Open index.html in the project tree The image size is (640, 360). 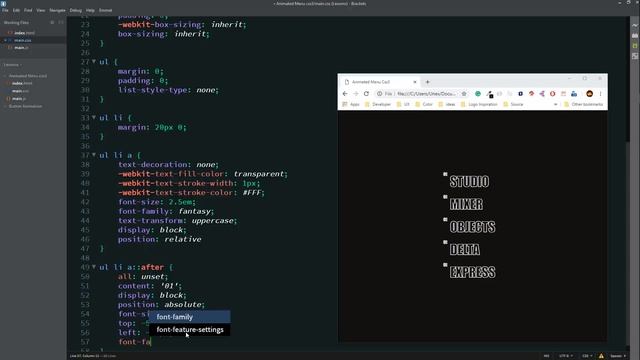coord(22,83)
